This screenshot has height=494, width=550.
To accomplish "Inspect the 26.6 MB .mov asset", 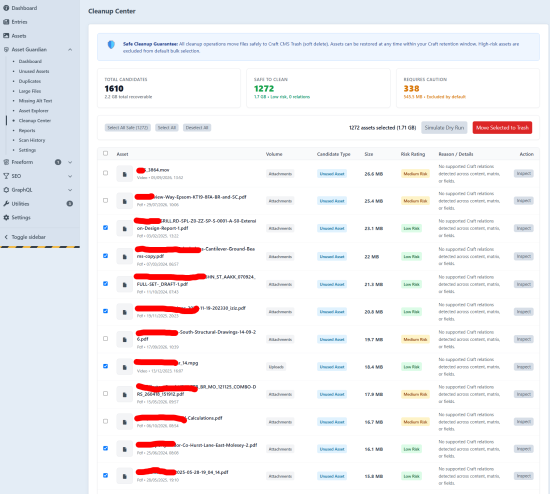I will pos(524,173).
